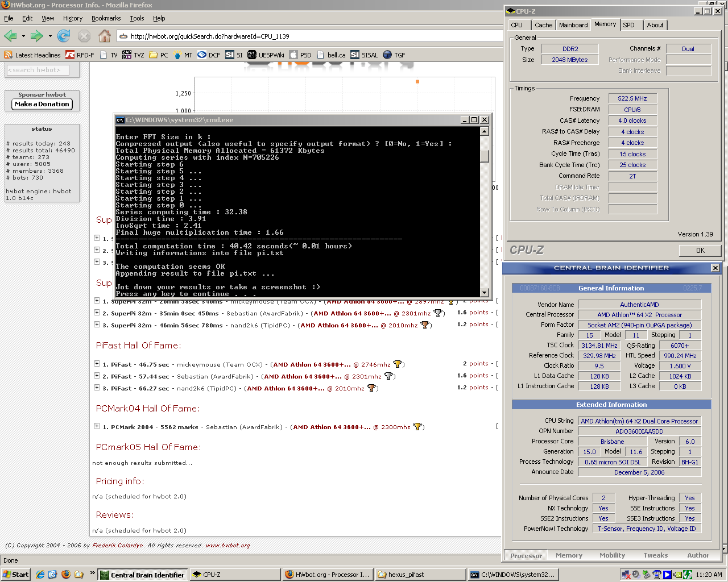Expand the PiFast 66.27 sec row
The height and width of the screenshot is (582, 728).
click(97, 388)
